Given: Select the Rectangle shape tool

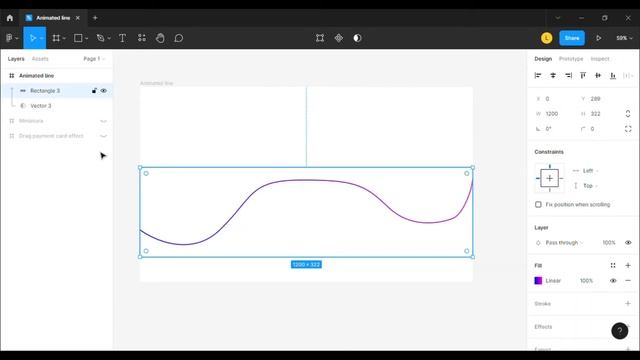Looking at the screenshot, I should tap(78, 38).
